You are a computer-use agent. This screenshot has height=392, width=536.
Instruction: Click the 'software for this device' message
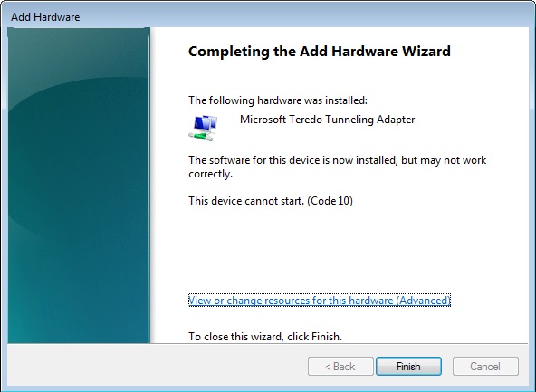click(x=337, y=167)
